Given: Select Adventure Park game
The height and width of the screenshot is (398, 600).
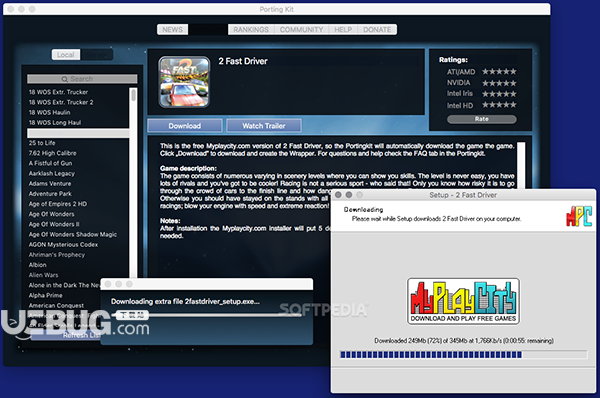Looking at the screenshot, I should [x=50, y=194].
